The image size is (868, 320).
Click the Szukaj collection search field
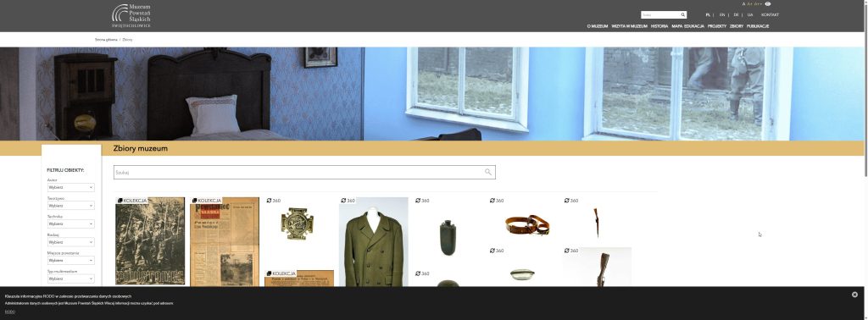coord(304,173)
